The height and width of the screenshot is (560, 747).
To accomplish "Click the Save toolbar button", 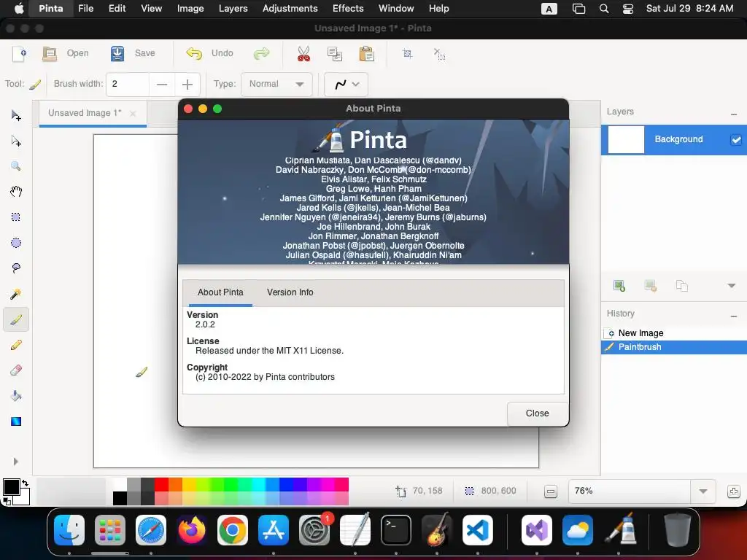I will click(x=133, y=53).
